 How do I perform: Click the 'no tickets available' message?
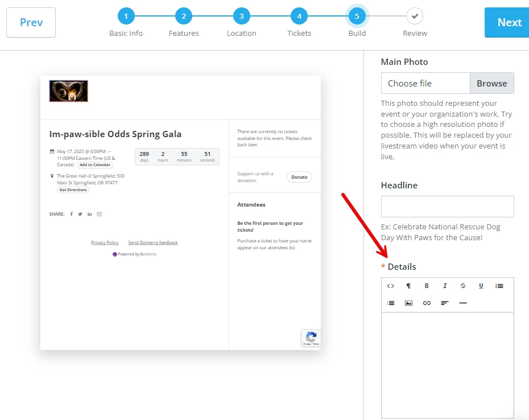(x=274, y=138)
